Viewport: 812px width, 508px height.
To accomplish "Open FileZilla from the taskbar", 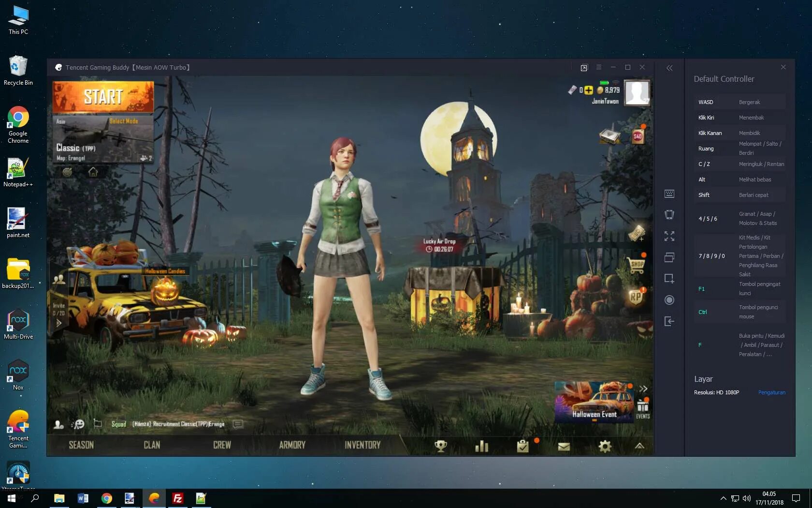I will pyautogui.click(x=177, y=498).
